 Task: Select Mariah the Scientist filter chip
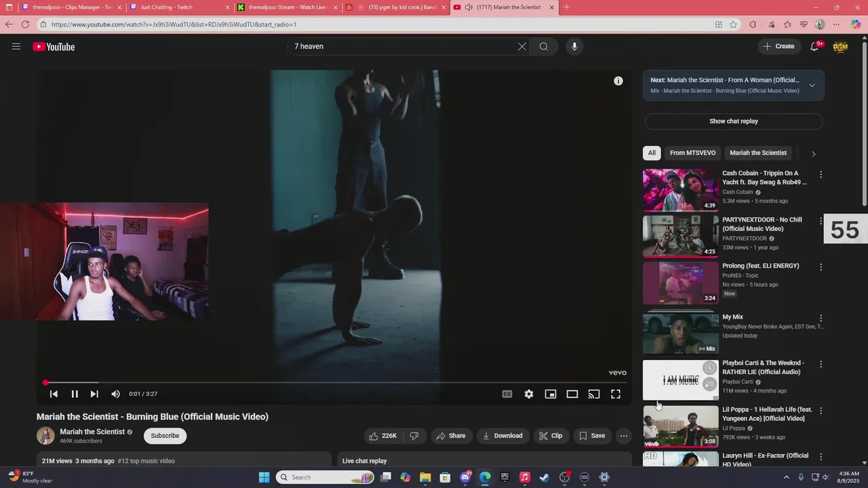(758, 153)
